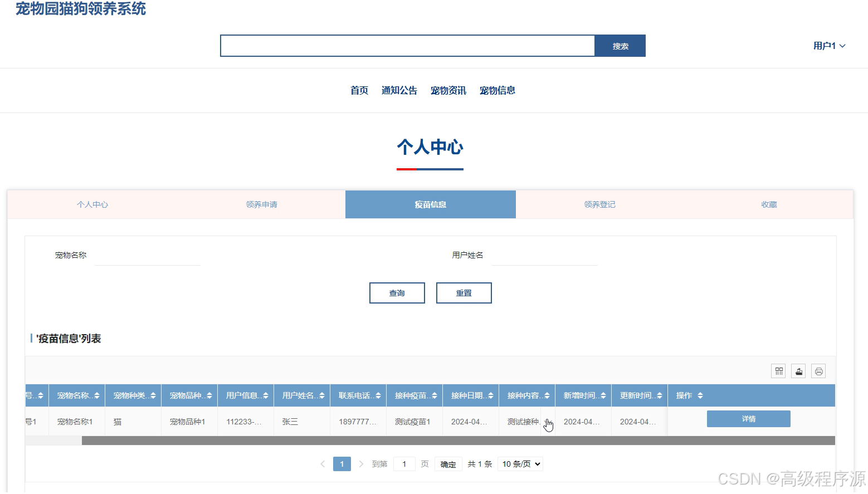Click the export icon above table

tap(799, 371)
